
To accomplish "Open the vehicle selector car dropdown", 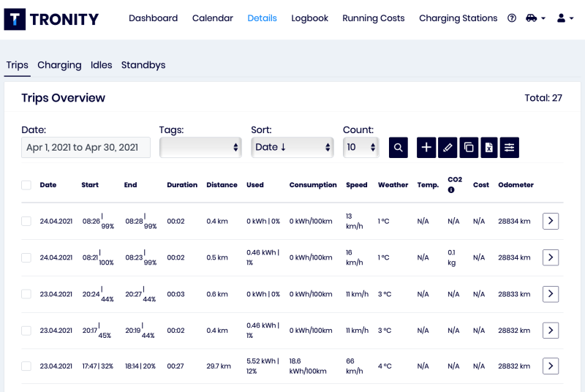I will click(x=535, y=18).
